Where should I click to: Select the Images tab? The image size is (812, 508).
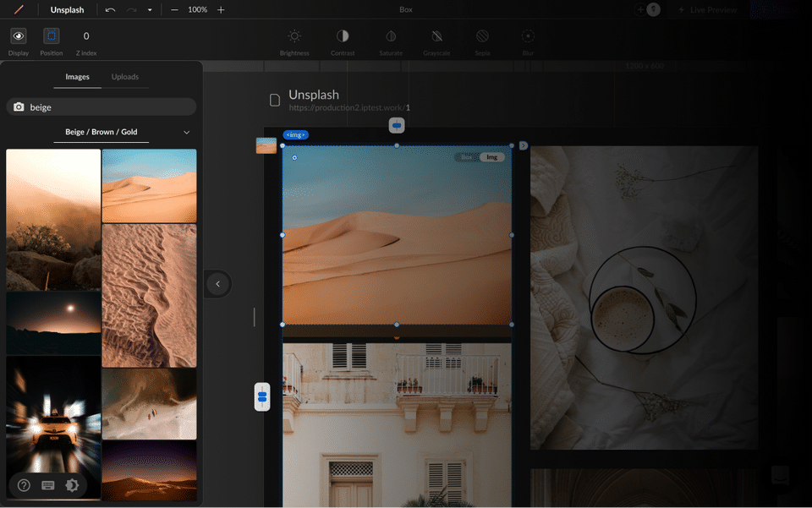point(77,77)
